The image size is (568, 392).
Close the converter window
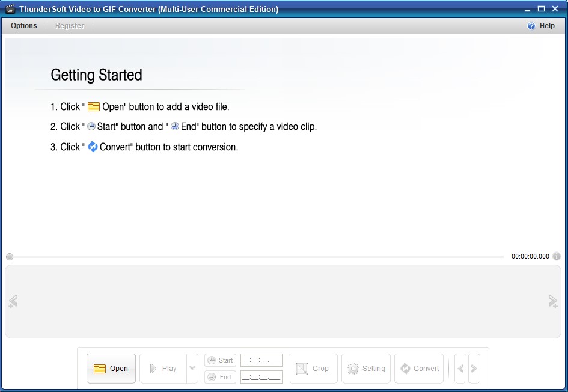tap(555, 8)
